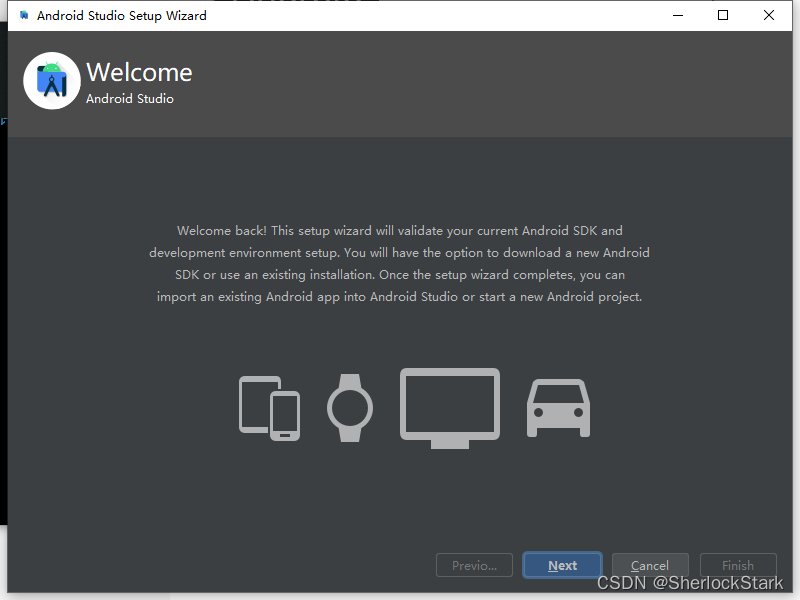Minimize the Setup Wizard window
Viewport: 800px width, 600px height.
click(678, 15)
